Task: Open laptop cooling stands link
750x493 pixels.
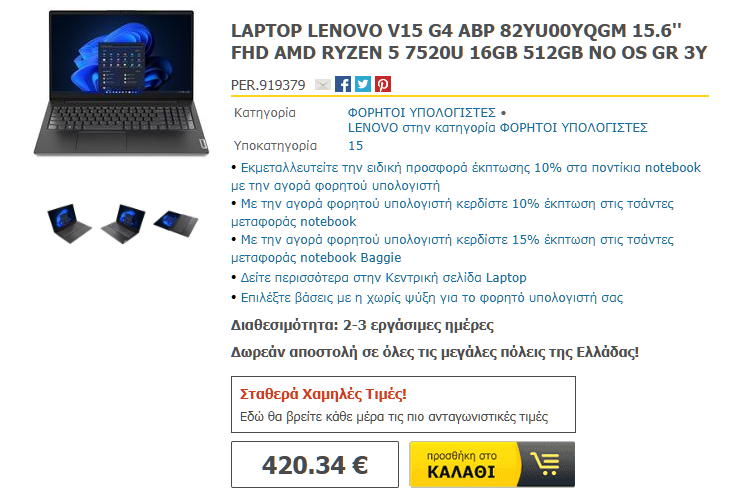Action: tap(431, 298)
